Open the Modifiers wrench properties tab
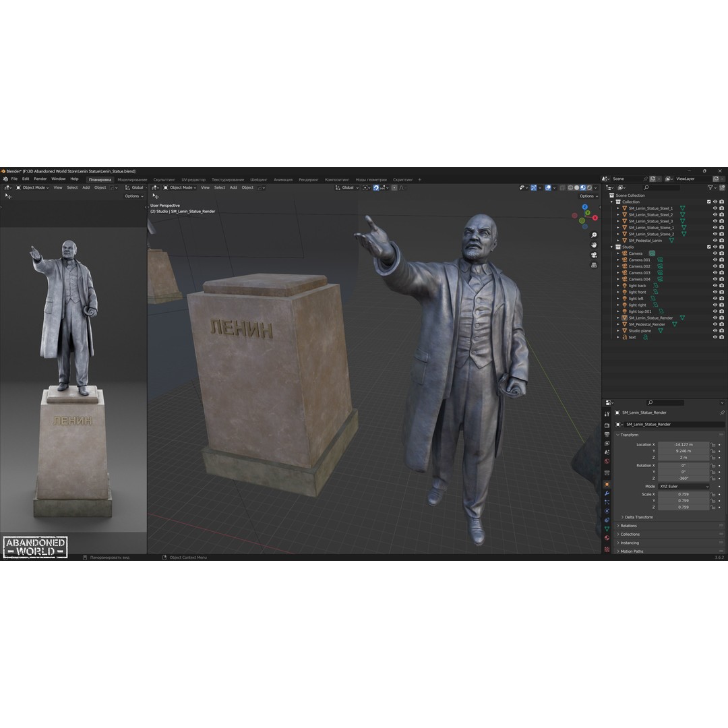Screen dimensions: 728x728 [x=607, y=493]
